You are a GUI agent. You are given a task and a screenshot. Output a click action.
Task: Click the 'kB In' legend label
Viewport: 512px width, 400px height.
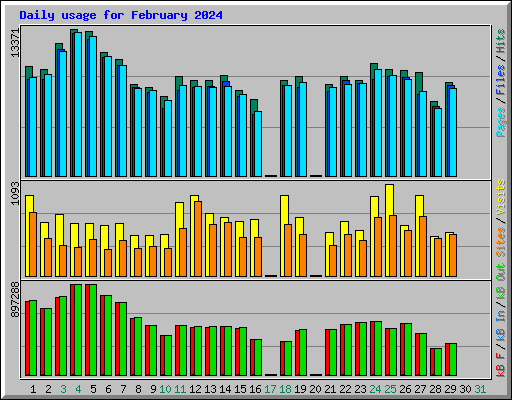[x=501, y=327]
